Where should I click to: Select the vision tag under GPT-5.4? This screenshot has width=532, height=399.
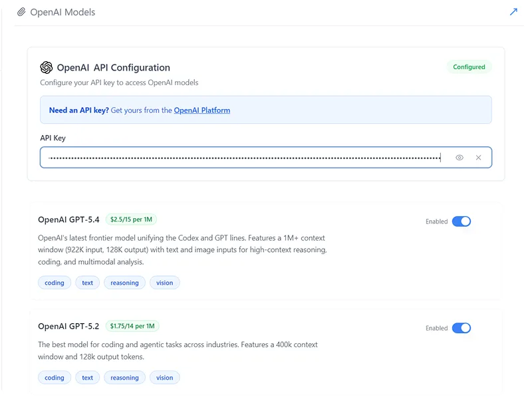coord(164,283)
